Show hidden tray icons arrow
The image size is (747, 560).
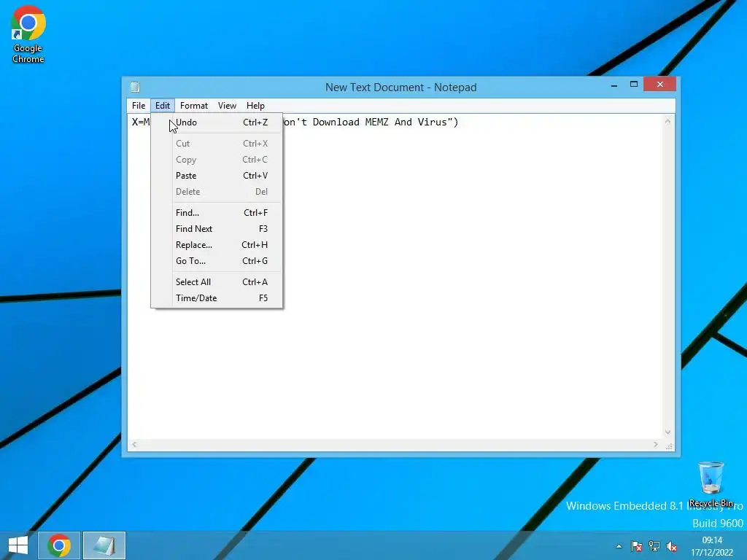click(619, 546)
